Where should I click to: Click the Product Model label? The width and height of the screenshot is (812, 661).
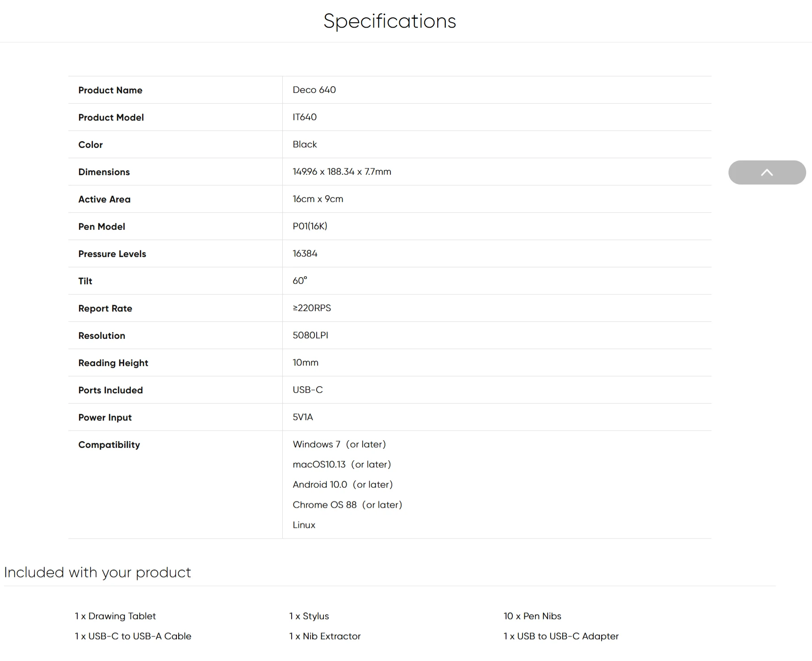click(111, 118)
